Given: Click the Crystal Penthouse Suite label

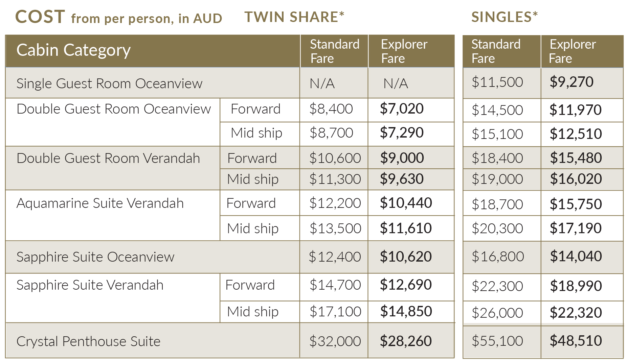Looking at the screenshot, I should coord(88,341).
